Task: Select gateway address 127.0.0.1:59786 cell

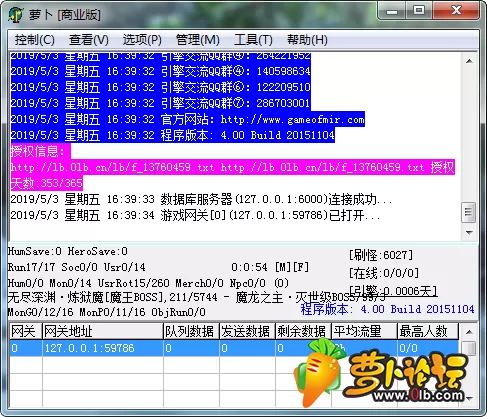Action: 103,348
